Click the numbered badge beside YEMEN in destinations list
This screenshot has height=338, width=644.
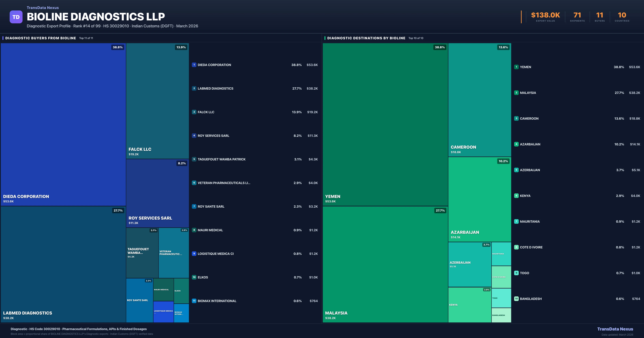(x=516, y=67)
